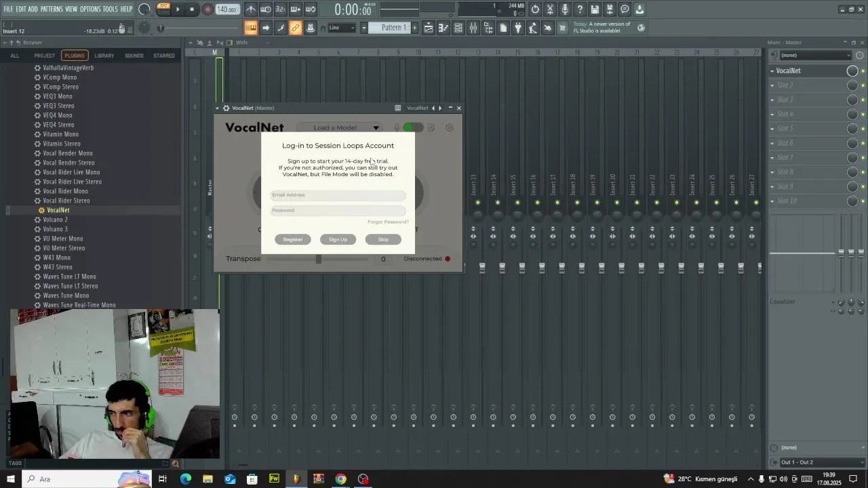
Task: Switch to the STARRED browser tab
Action: click(164, 56)
